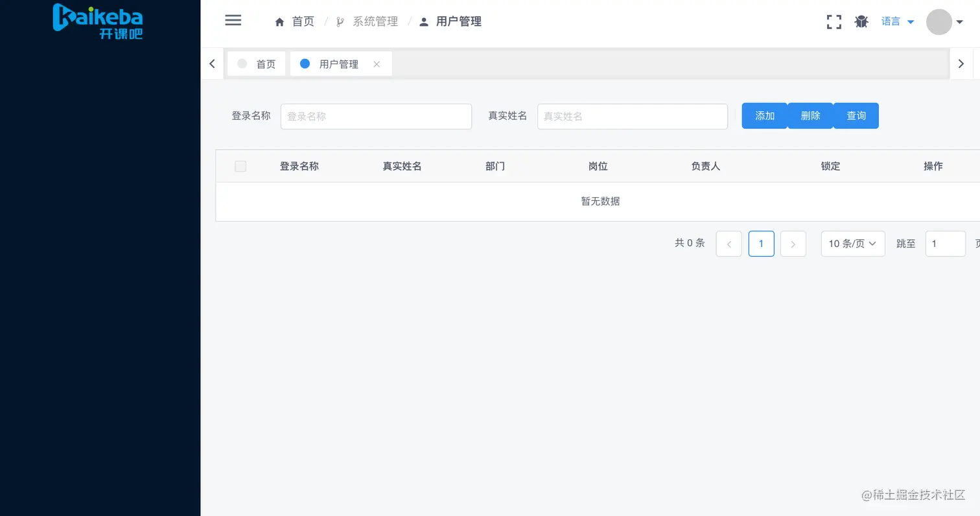The width and height of the screenshot is (980, 516).
Task: Click the wrench icon beside 系统管理
Action: tap(340, 21)
